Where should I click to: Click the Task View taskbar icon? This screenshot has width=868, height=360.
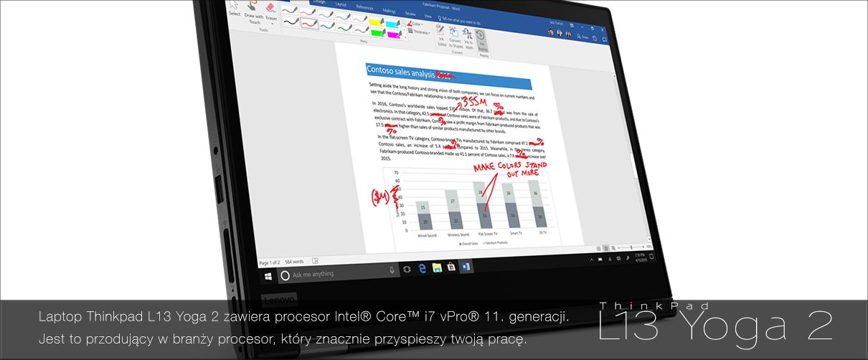[407, 269]
